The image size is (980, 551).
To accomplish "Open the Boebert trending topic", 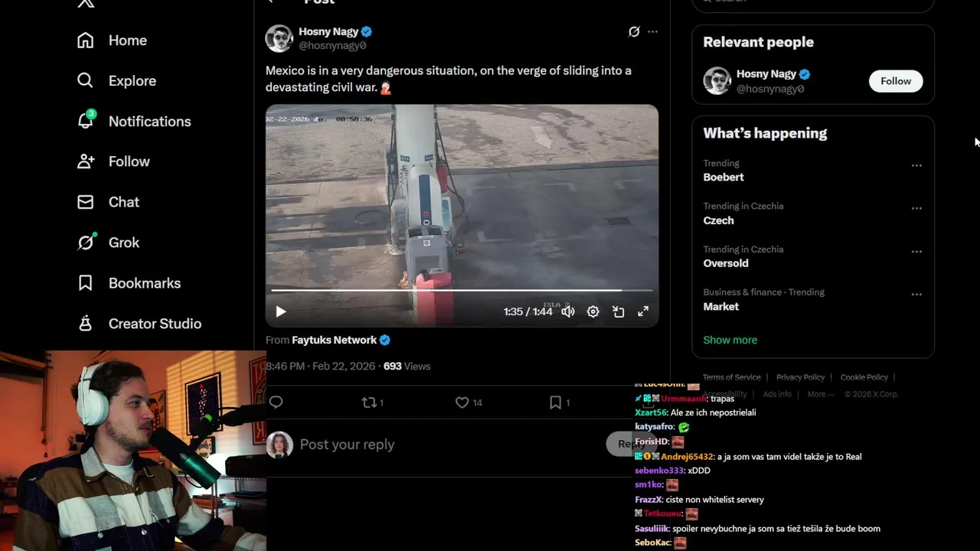I will tap(724, 178).
